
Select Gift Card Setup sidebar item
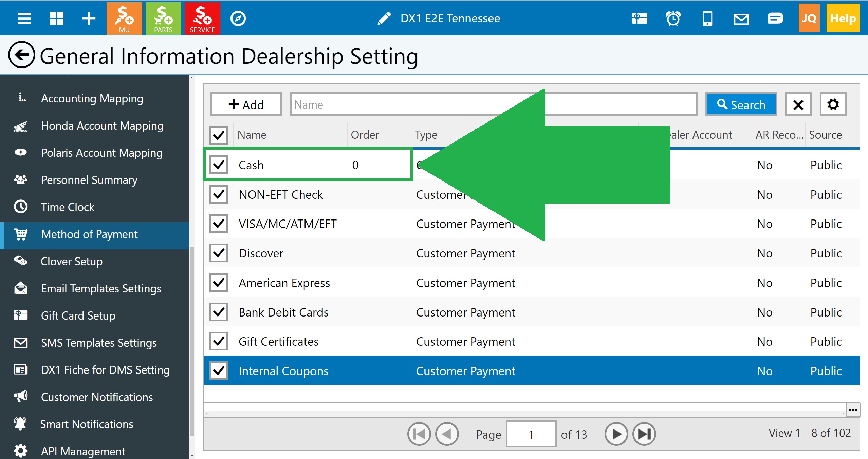pyautogui.click(x=78, y=315)
